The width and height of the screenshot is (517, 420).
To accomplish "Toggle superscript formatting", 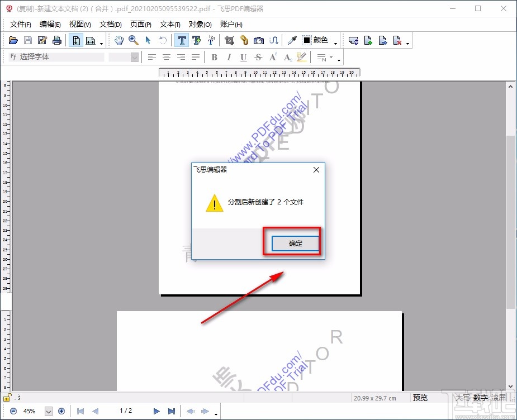I will (273, 57).
